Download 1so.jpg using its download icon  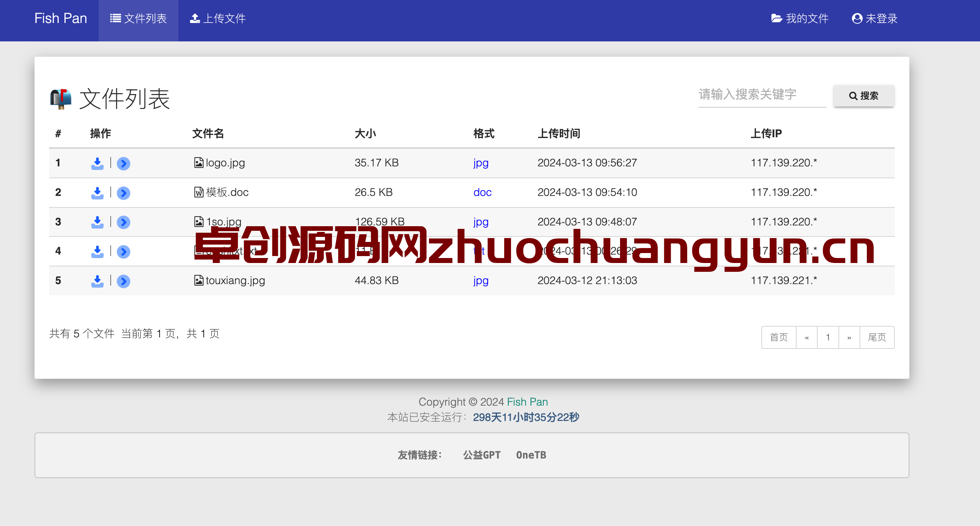(x=97, y=222)
